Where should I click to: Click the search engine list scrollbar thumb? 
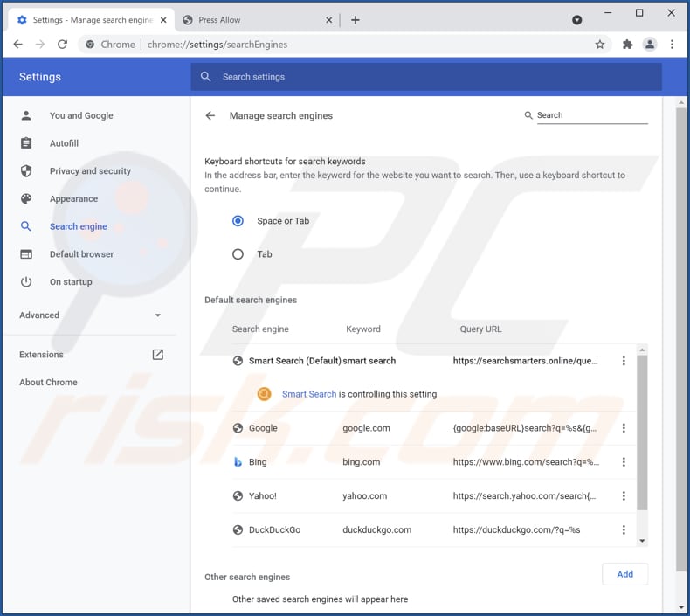point(642,433)
